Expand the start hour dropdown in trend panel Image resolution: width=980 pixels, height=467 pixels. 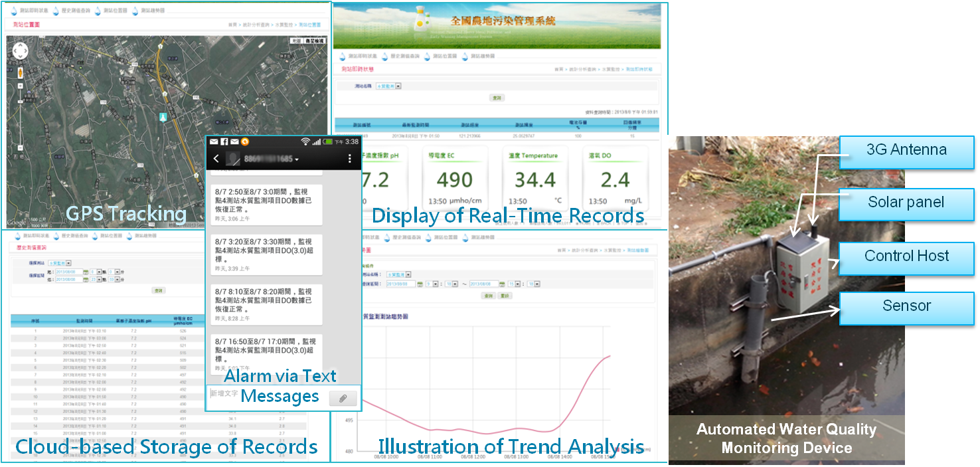(x=436, y=284)
